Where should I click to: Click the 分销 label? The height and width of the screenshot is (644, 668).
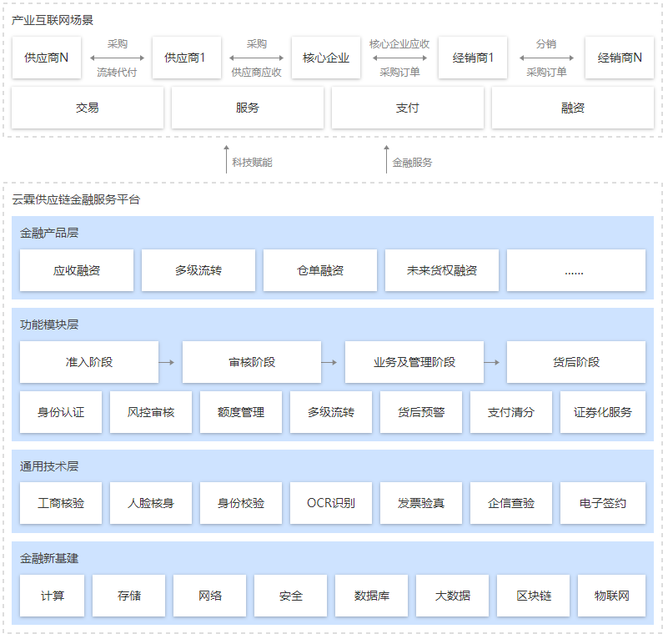(x=546, y=44)
